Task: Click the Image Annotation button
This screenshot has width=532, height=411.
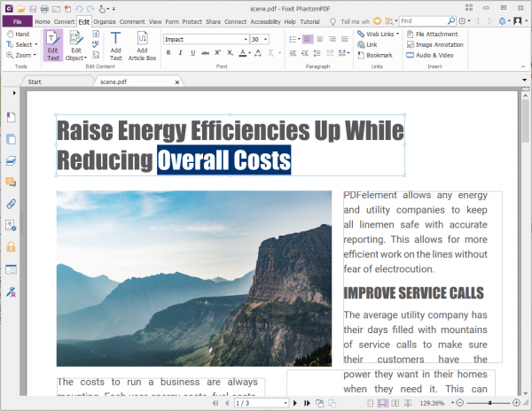Action: point(435,44)
